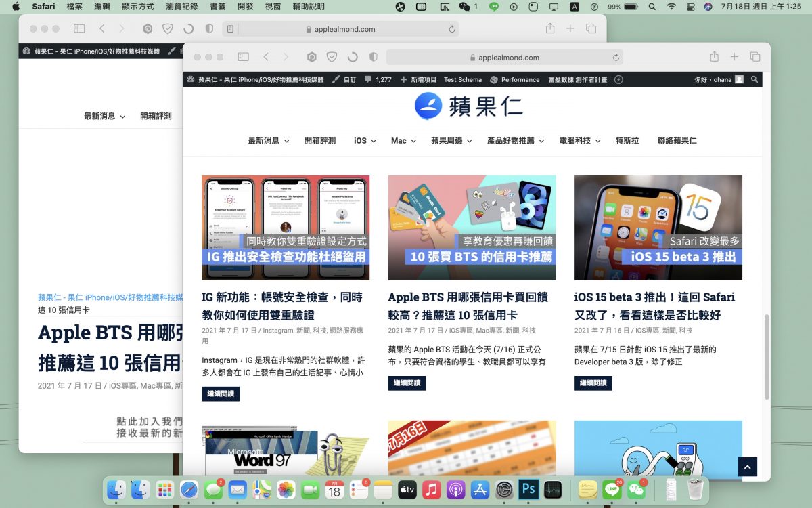Open the 顯示方式 menu
812x508 pixels.
coord(137,7)
